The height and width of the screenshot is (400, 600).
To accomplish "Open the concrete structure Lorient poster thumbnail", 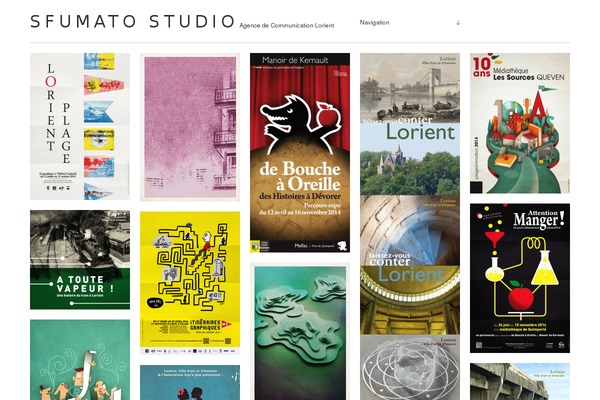I will [520, 382].
